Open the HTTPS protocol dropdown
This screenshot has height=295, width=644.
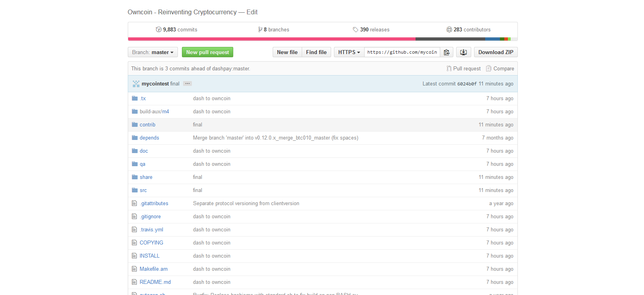[x=349, y=52]
